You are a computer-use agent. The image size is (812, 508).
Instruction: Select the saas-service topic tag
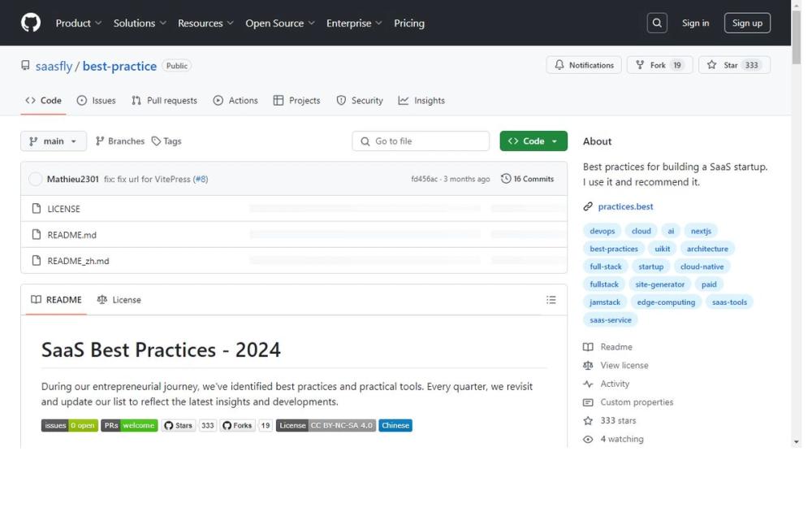point(611,319)
